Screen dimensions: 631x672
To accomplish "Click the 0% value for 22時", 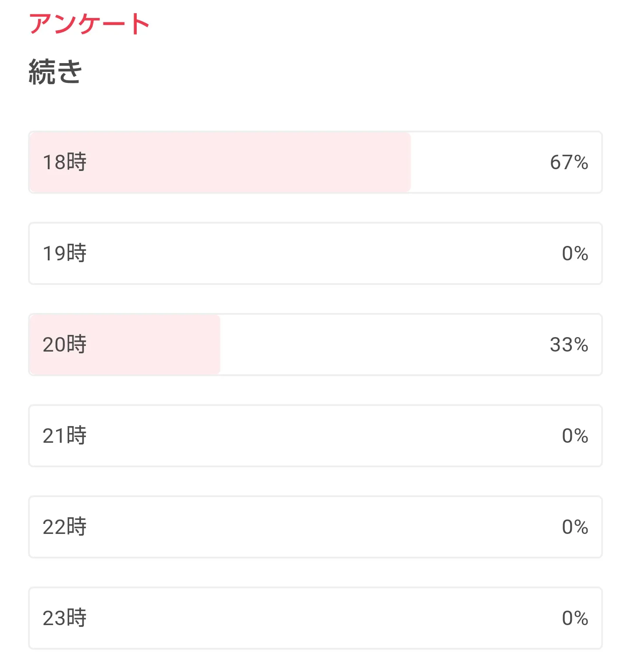I will point(575,527).
